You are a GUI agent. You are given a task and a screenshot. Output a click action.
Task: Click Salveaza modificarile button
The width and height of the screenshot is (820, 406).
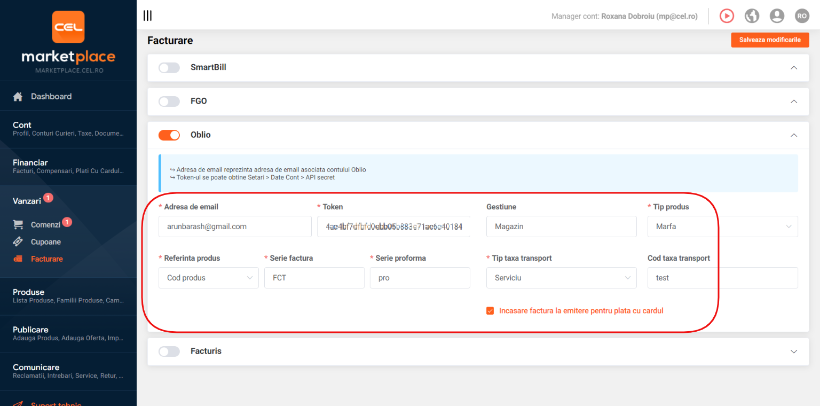tap(770, 40)
